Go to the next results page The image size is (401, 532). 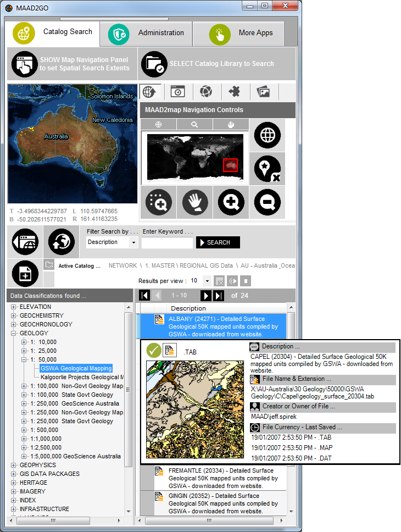point(206,296)
